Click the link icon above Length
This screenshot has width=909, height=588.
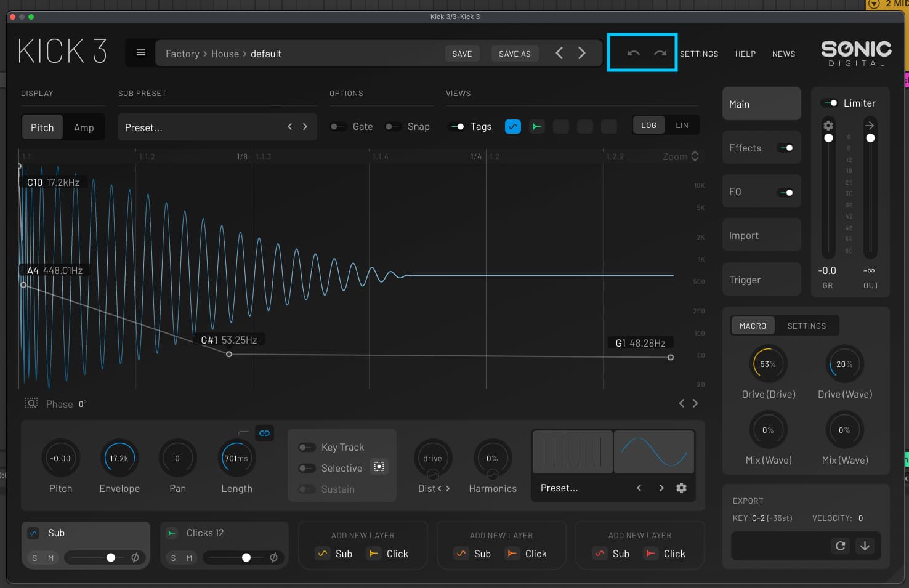[x=264, y=433]
